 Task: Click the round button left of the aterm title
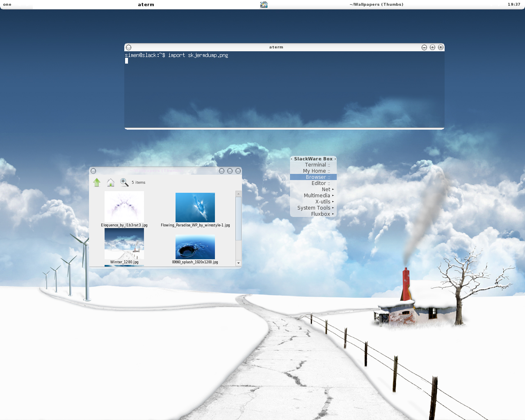pyautogui.click(x=128, y=47)
